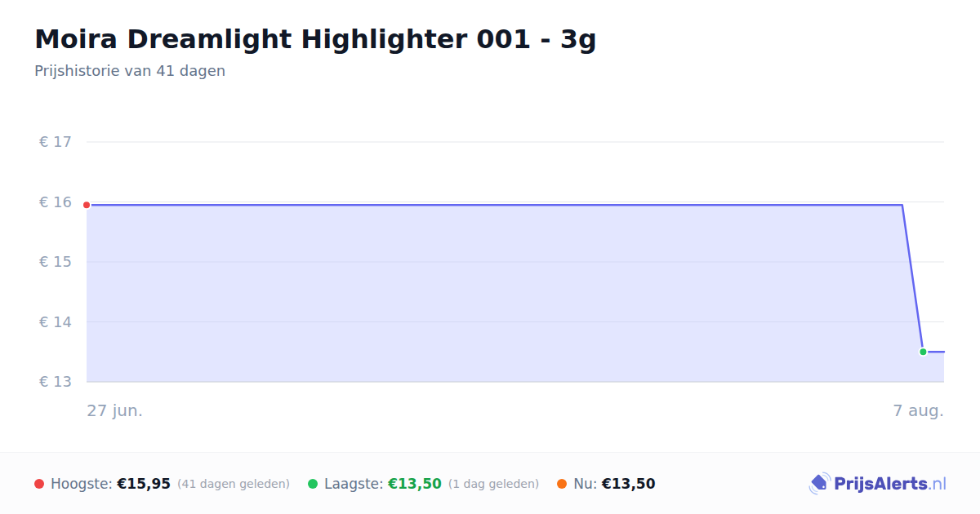Image resolution: width=980 pixels, height=514 pixels.
Task: Click the 7 aug. end date label
Action: coord(918,410)
